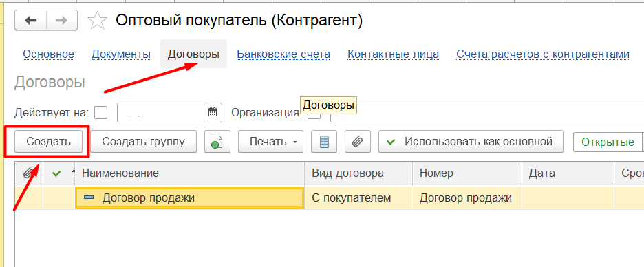Go back with the left arrow button

31,20
